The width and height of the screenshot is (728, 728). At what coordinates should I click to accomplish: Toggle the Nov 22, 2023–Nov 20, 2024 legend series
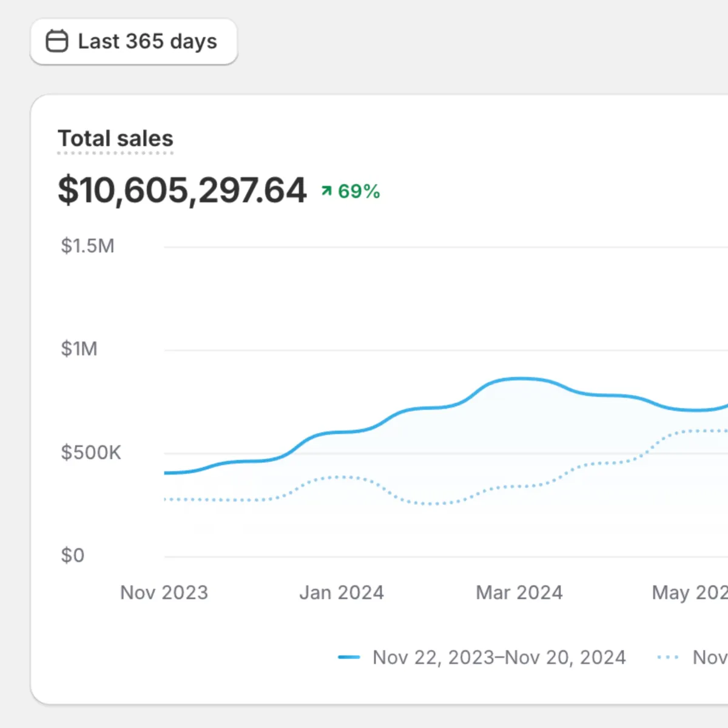[499, 657]
